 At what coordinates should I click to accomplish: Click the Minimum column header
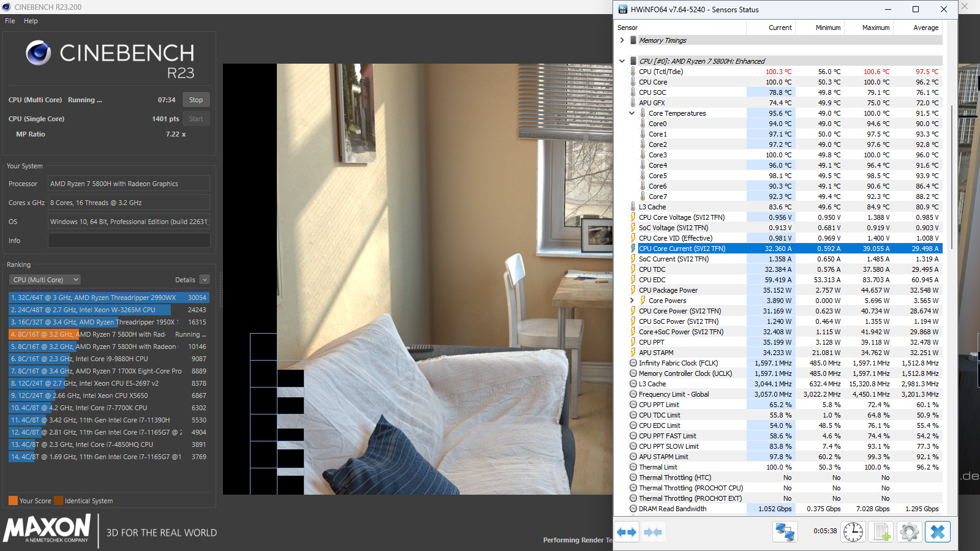820,28
